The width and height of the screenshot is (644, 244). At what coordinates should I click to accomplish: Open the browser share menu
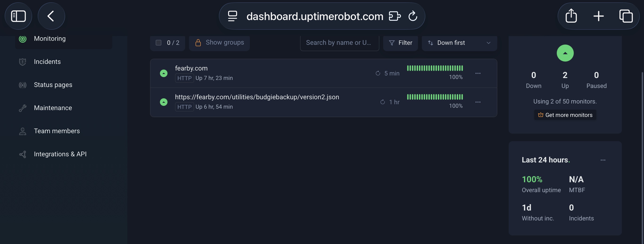coord(571,16)
